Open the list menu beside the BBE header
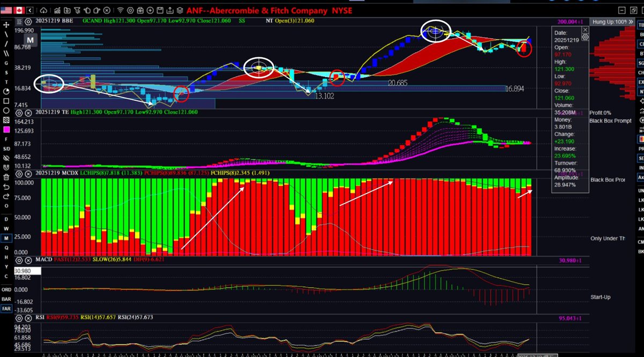 coord(20,22)
